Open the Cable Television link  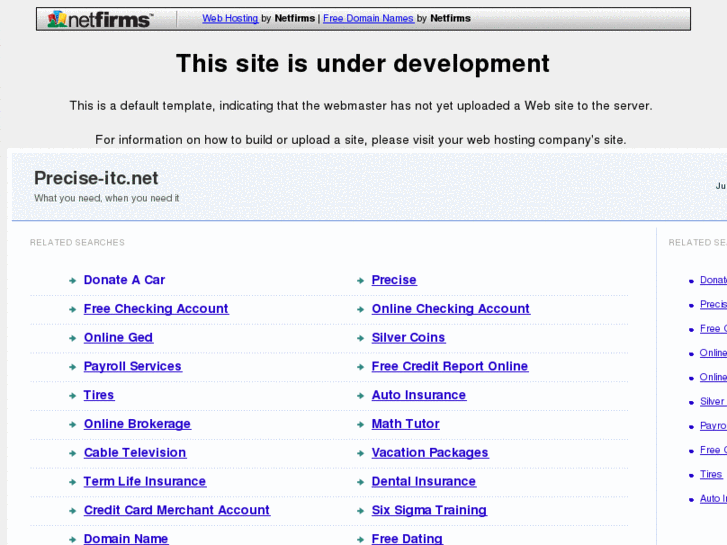pos(135,453)
